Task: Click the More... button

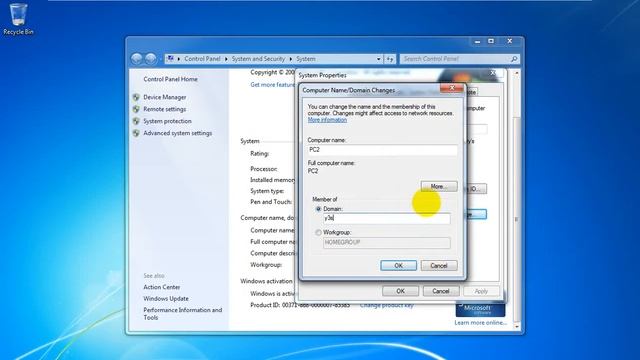Action: [439, 187]
